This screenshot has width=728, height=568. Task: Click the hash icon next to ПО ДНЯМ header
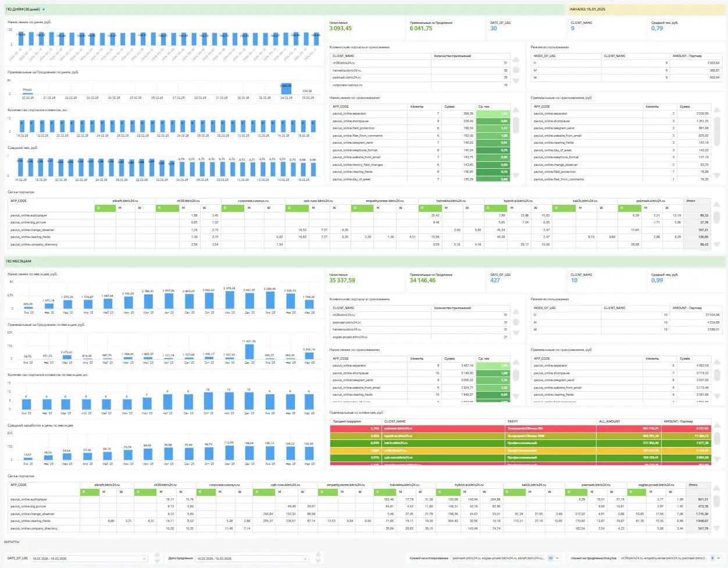(44, 9)
